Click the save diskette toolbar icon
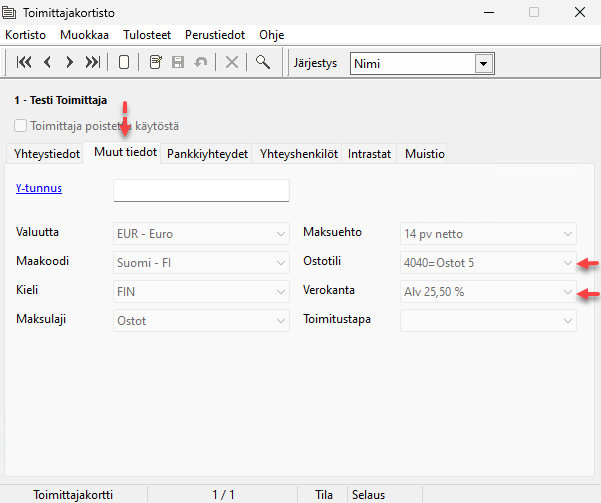Image resolution: width=601 pixels, height=503 pixels. [178, 62]
